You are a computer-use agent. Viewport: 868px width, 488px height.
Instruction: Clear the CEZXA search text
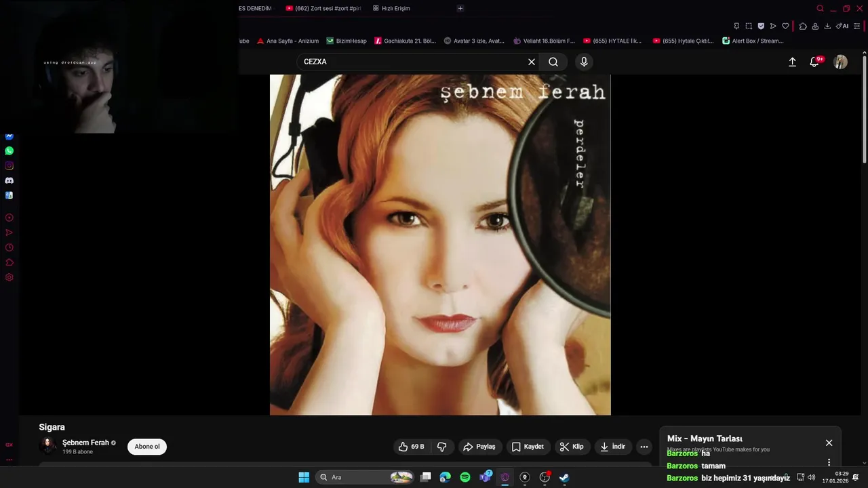point(532,62)
